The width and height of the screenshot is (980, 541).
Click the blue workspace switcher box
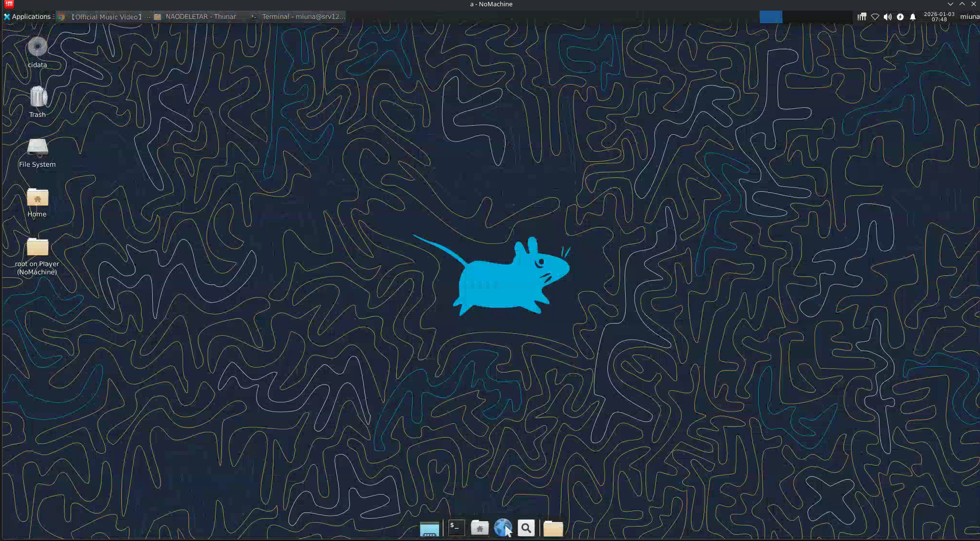pyautogui.click(x=770, y=16)
